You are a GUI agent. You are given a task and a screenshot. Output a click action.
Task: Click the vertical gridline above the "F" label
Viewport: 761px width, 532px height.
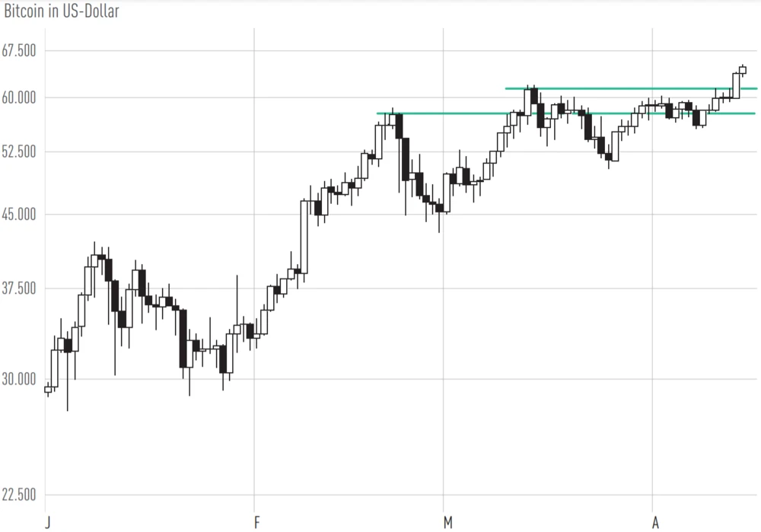(x=253, y=152)
